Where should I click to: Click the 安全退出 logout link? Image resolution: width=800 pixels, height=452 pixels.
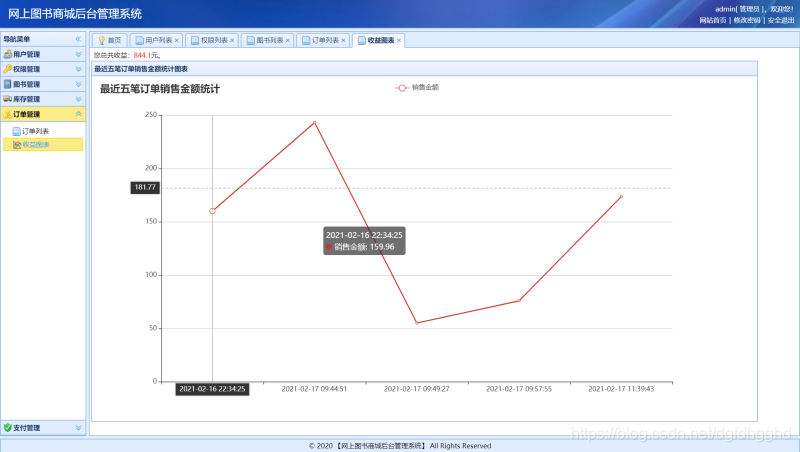click(781, 20)
